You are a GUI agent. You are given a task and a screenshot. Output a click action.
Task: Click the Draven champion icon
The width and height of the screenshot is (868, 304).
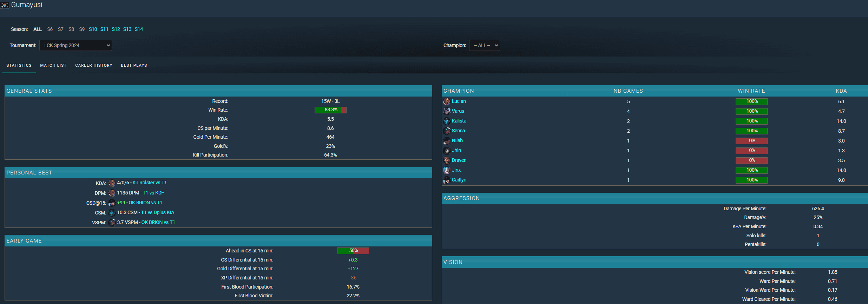point(447,160)
